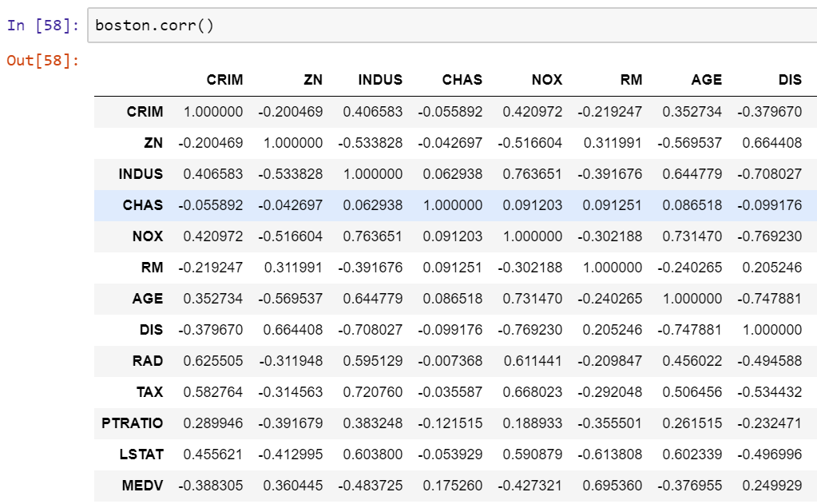Screen dimensions: 817x504
Task: Select the INDUS row label
Action: coord(141,174)
